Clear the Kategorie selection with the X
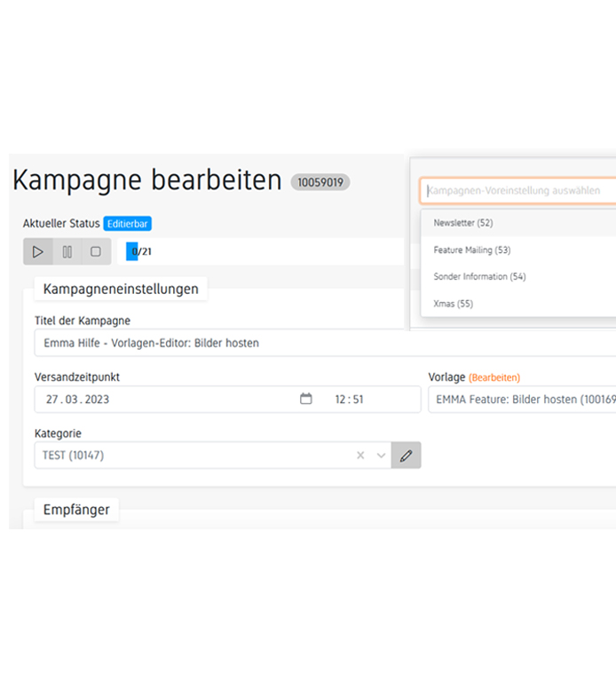The height and width of the screenshot is (690, 616). click(360, 456)
